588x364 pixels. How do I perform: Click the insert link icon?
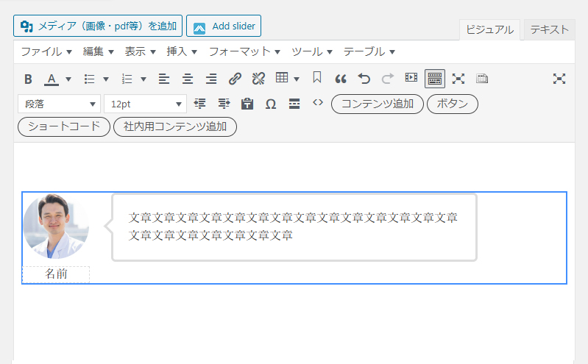click(x=235, y=79)
